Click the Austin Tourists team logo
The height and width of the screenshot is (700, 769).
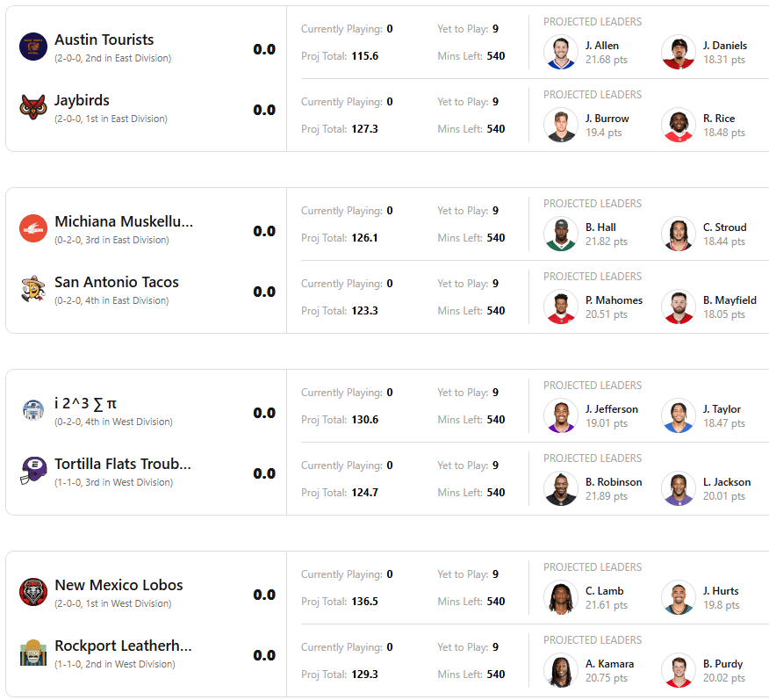33,47
